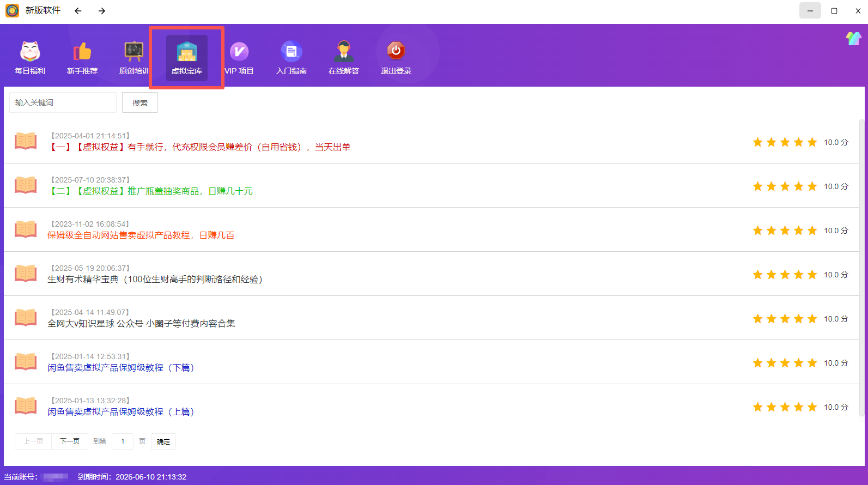Click the skin theme shirt icon

tap(853, 38)
